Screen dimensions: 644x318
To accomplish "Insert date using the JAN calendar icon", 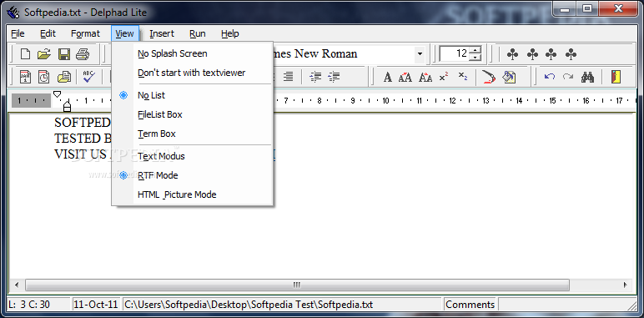I will click(26, 77).
